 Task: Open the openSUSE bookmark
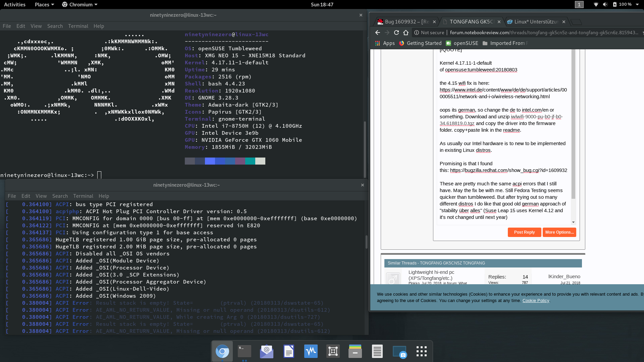click(462, 43)
